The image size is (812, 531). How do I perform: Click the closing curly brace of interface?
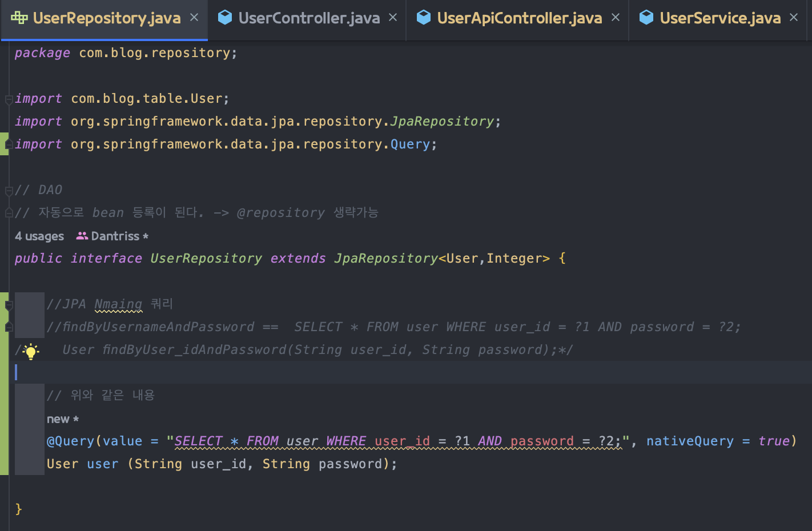(18, 509)
